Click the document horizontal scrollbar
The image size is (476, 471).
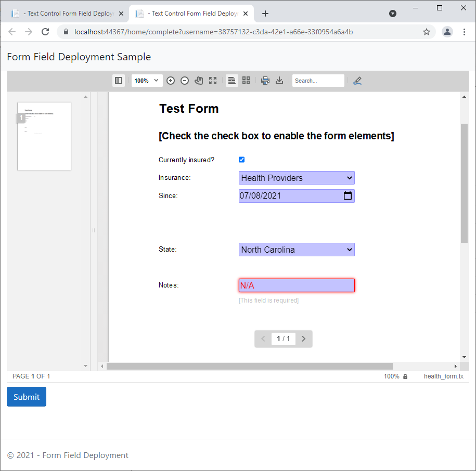pyautogui.click(x=250, y=366)
